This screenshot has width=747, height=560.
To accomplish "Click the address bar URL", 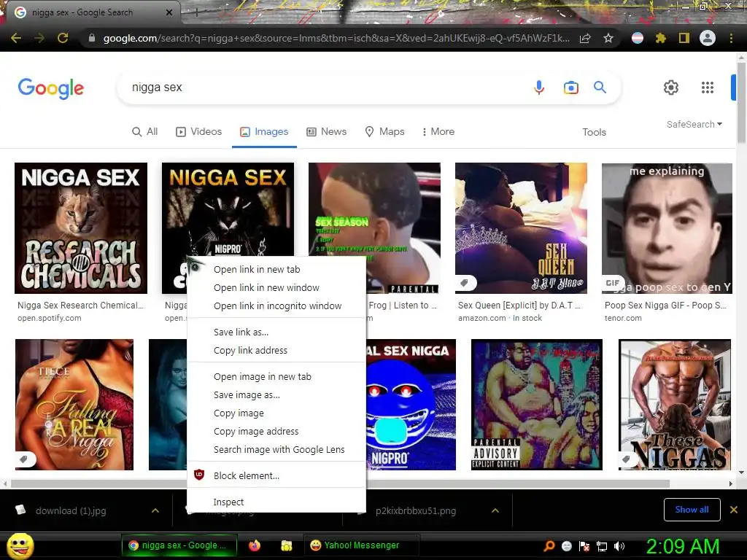I will pos(336,38).
